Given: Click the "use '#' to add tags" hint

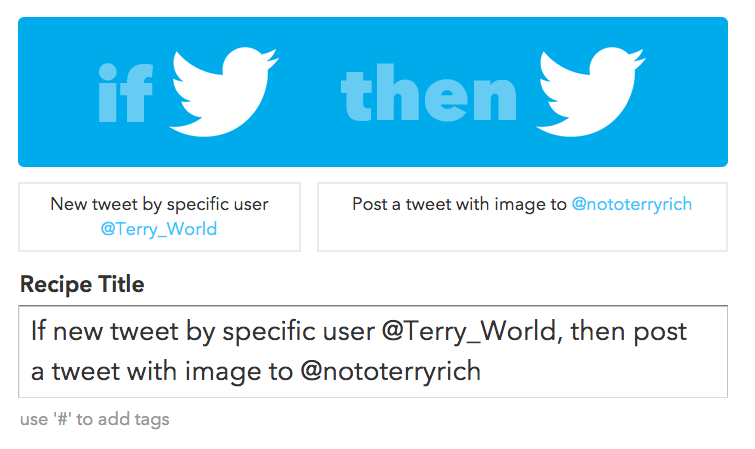Looking at the screenshot, I should (x=95, y=419).
